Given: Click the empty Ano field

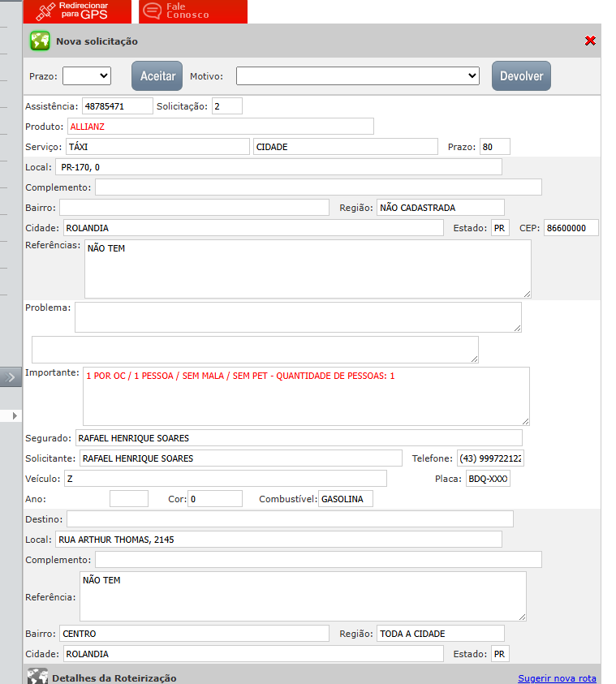Looking at the screenshot, I should (129, 499).
